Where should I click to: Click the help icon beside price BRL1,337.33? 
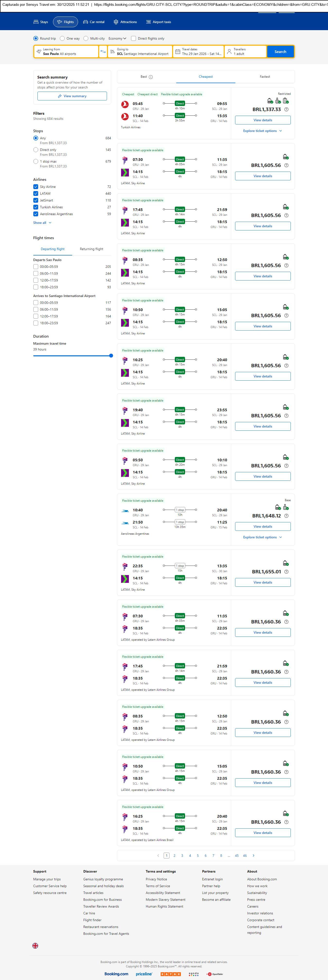point(286,110)
